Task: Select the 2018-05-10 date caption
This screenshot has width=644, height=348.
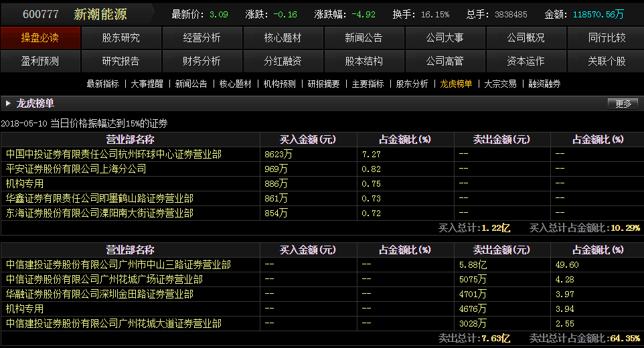Action: click(x=84, y=124)
